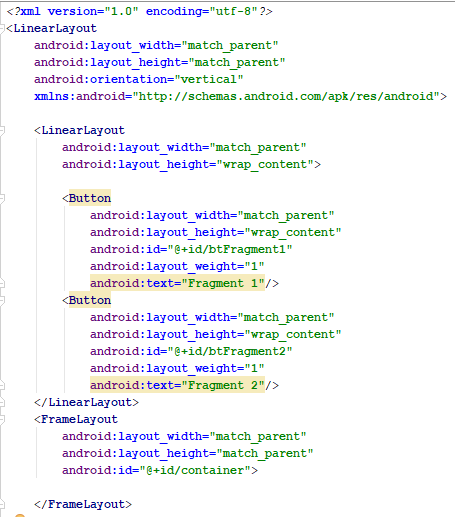455x517 pixels.
Task: Click the first highlighted Button tag name
Action: tap(90, 198)
